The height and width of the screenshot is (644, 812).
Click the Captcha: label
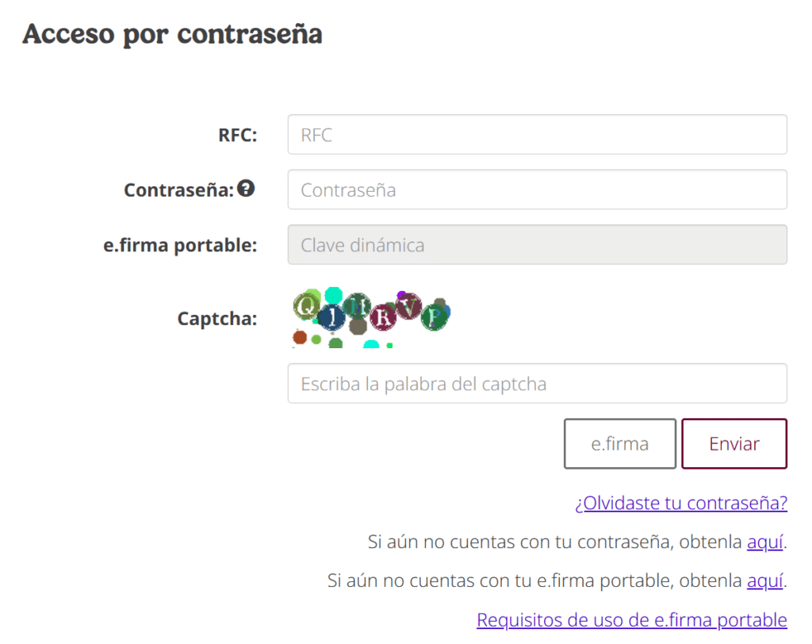217,319
